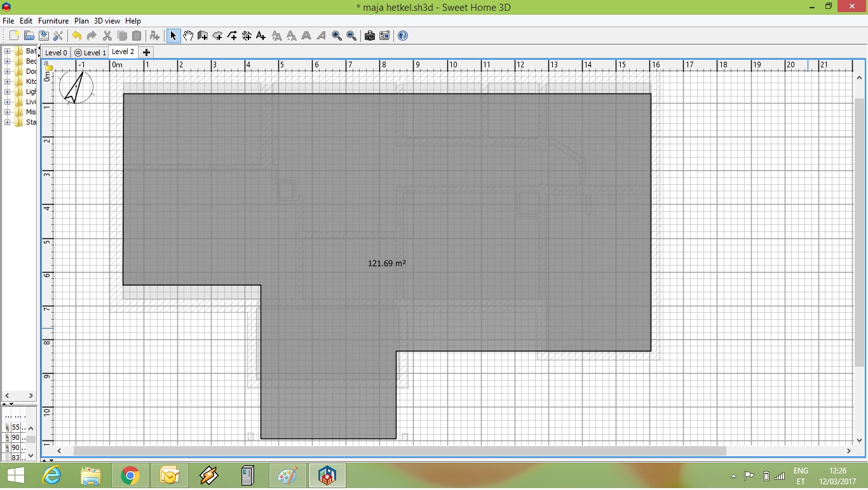Select the Create dimensions tool
Image resolution: width=868 pixels, height=490 pixels.
pyautogui.click(x=247, y=36)
